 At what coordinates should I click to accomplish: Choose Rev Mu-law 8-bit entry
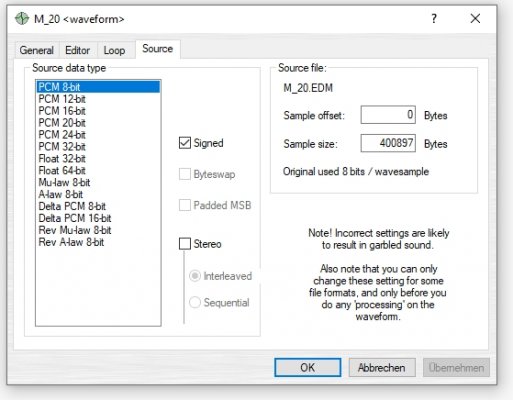(x=98, y=230)
